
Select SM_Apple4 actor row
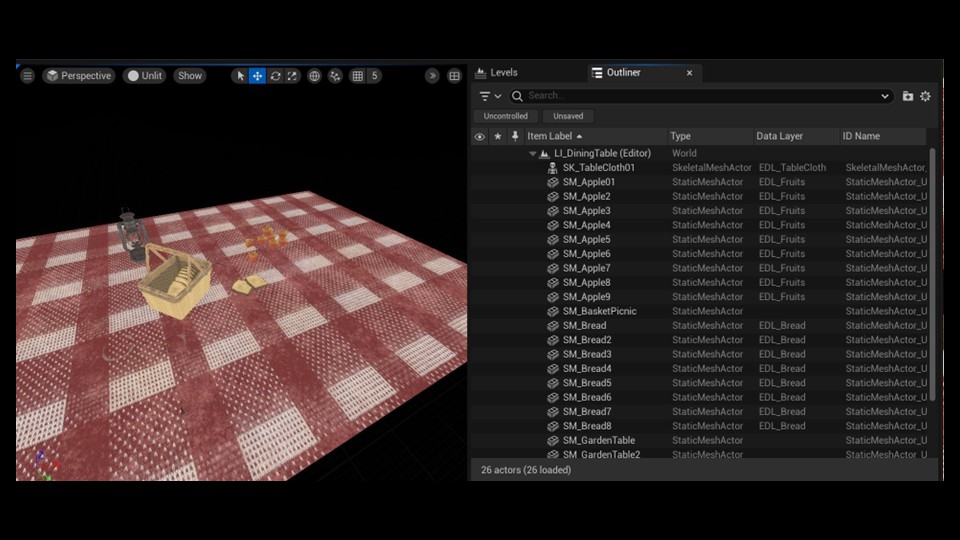click(x=700, y=225)
